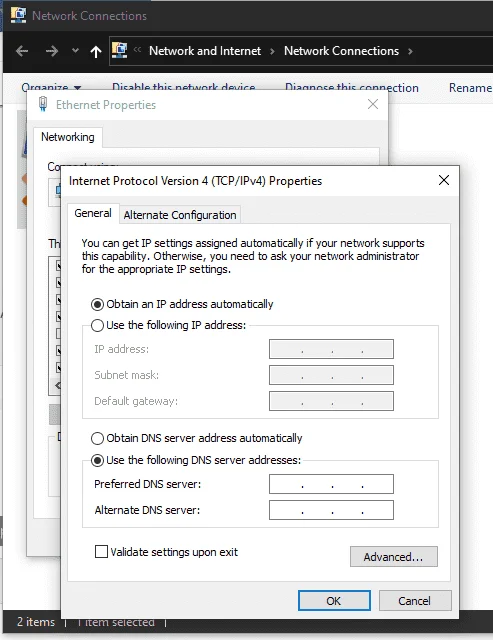Expand chevron after Network and Internet

point(272,51)
